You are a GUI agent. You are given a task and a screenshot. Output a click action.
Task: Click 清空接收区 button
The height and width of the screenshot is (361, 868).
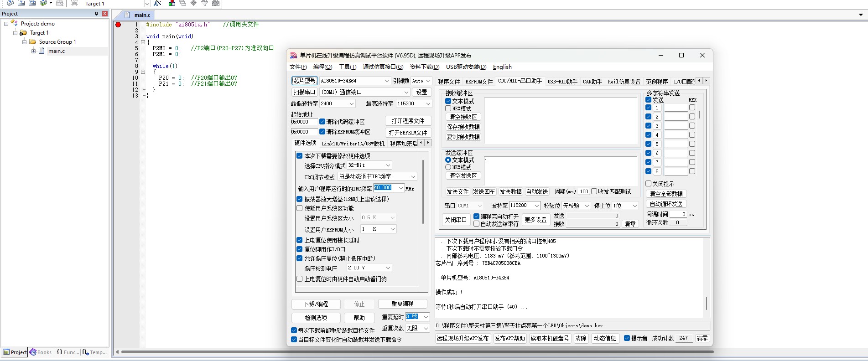pos(463,117)
